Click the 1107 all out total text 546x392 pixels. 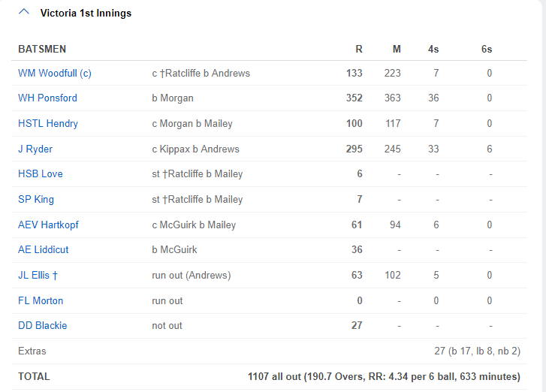pyautogui.click(x=384, y=377)
